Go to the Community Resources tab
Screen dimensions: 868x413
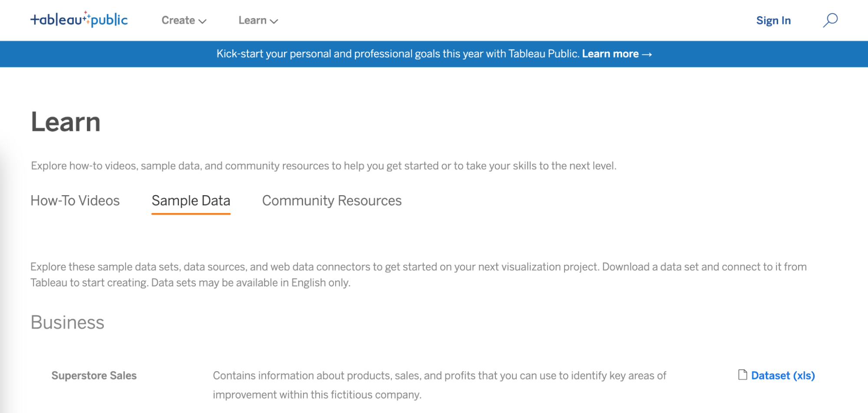(x=332, y=200)
